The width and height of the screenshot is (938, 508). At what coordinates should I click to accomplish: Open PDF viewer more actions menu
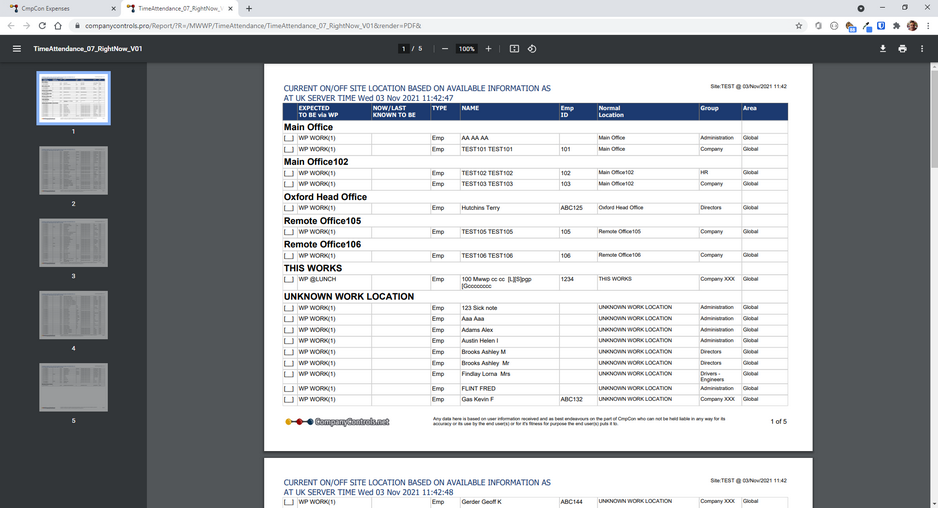[x=922, y=49]
